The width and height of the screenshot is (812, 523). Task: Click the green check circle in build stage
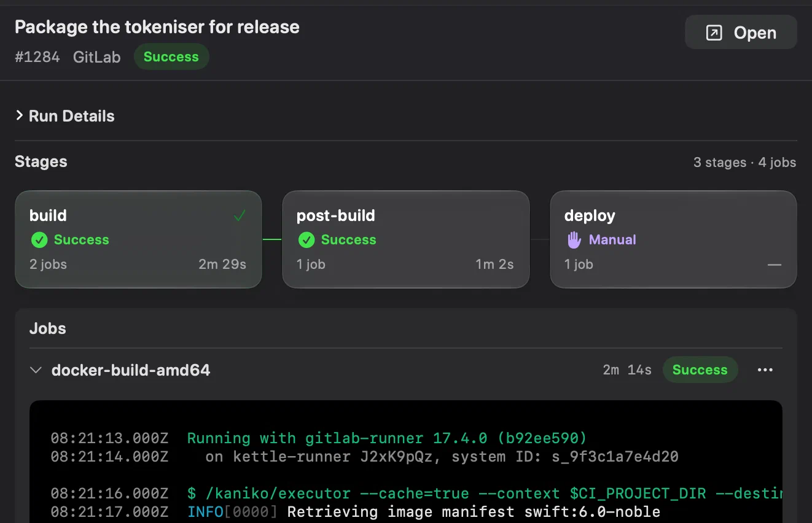coord(39,240)
